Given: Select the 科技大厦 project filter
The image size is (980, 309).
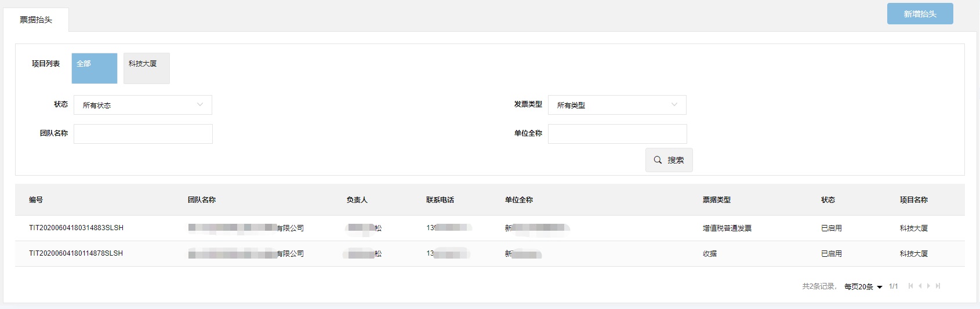Looking at the screenshot, I should pyautogui.click(x=146, y=68).
